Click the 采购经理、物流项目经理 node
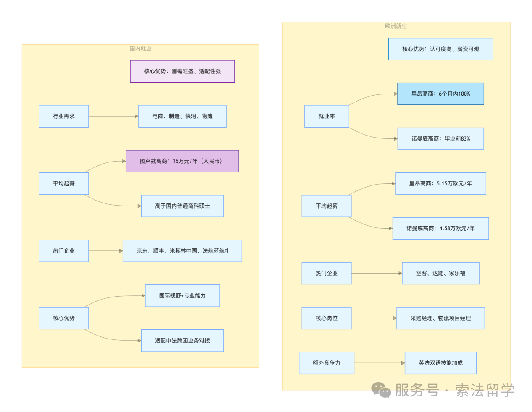The image size is (532, 412). (x=440, y=318)
